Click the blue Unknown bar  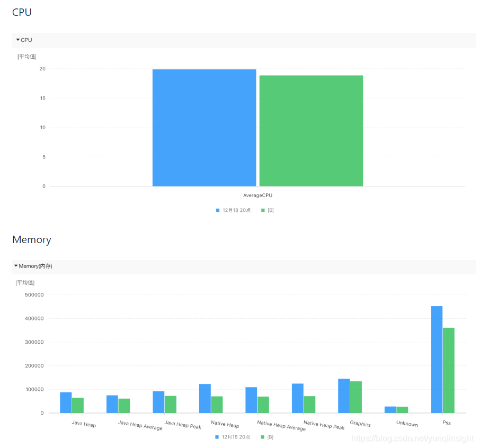[x=390, y=409]
